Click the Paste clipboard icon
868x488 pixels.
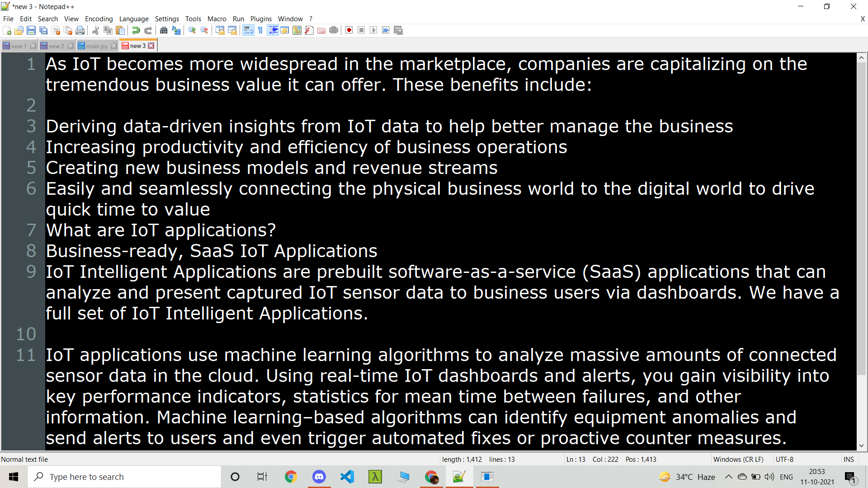coord(120,30)
